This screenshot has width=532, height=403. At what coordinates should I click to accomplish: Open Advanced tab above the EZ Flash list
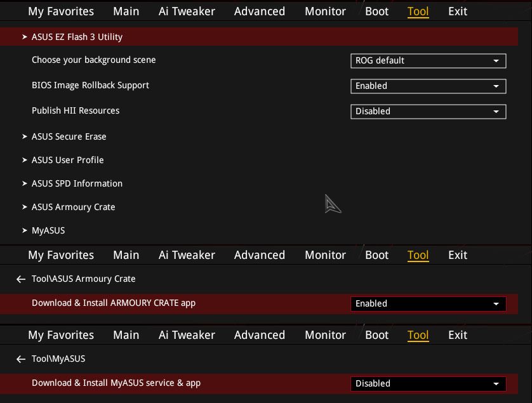click(260, 11)
